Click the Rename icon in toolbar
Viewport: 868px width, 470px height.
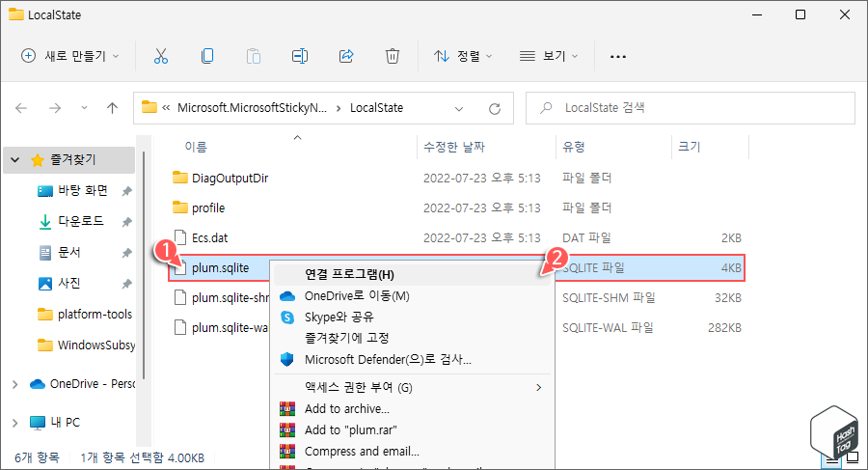click(300, 56)
